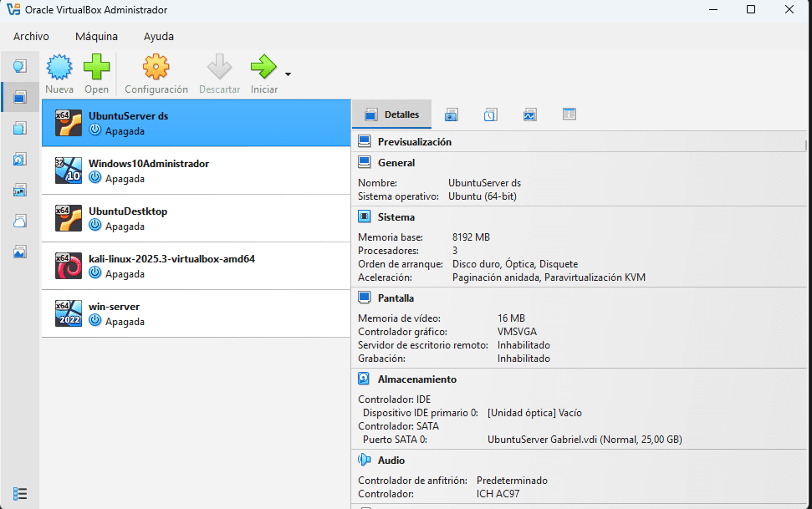Open the Extensions tool in left sidebar
Viewport: 812px width, 509px height.
tap(20, 128)
